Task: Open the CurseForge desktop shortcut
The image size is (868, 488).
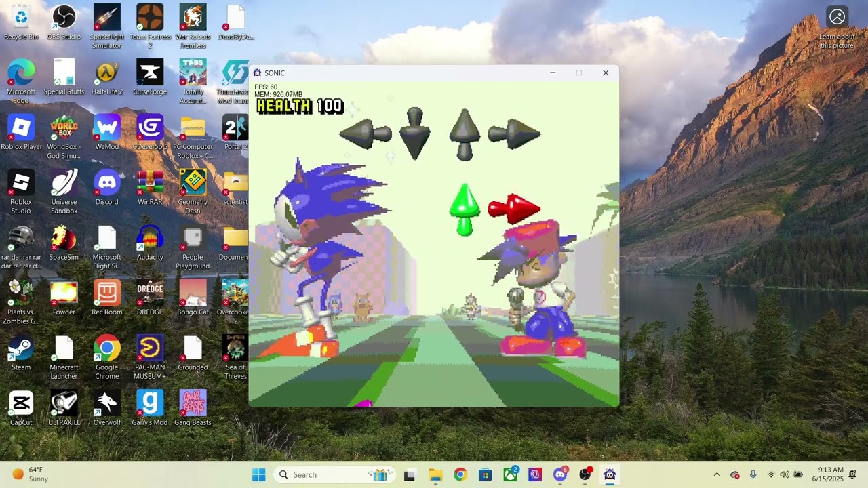Action: pos(150,77)
